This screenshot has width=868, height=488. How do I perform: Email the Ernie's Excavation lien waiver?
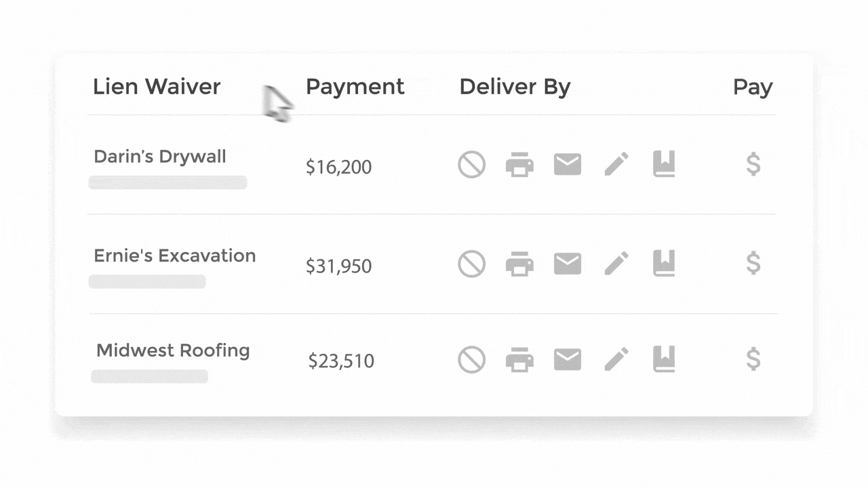point(568,263)
